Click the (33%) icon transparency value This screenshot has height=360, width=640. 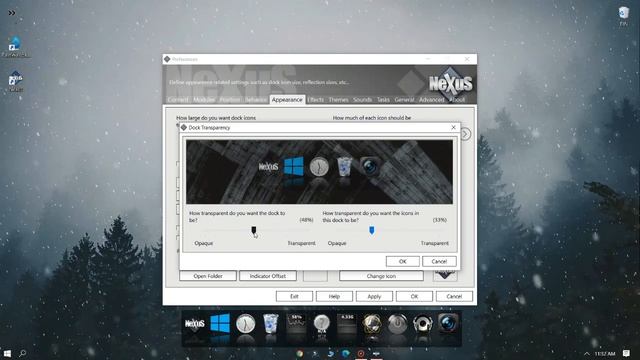(440, 220)
